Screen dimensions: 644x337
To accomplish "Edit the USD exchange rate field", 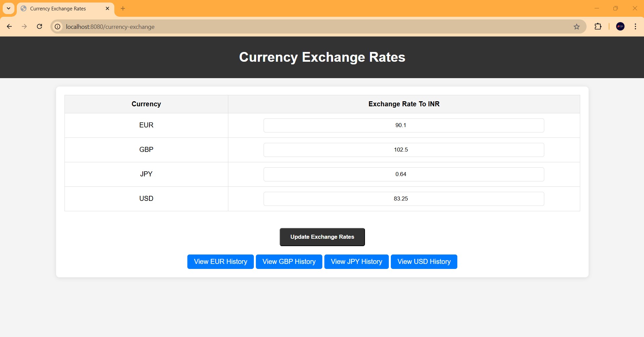I will tap(404, 199).
